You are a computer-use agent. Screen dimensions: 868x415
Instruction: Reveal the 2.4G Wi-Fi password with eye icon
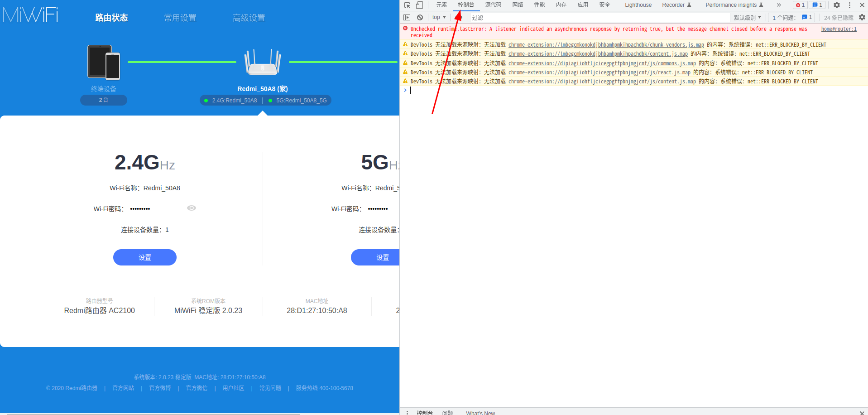click(192, 208)
